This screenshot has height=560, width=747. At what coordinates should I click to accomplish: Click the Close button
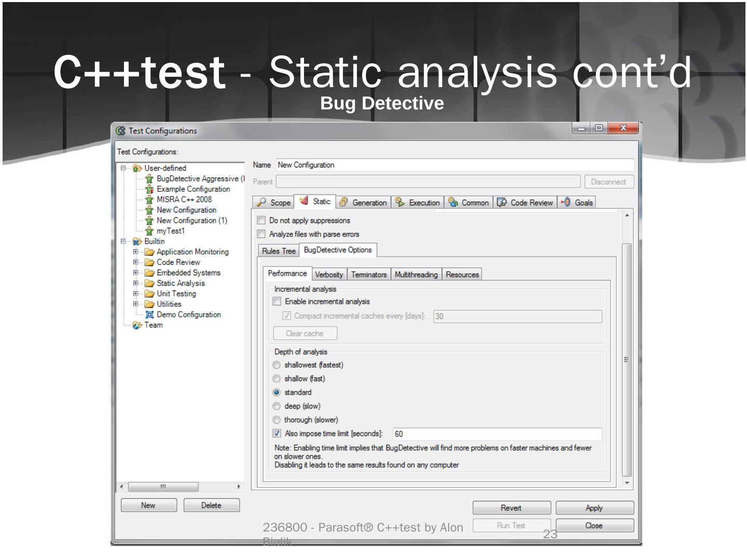[x=594, y=526]
